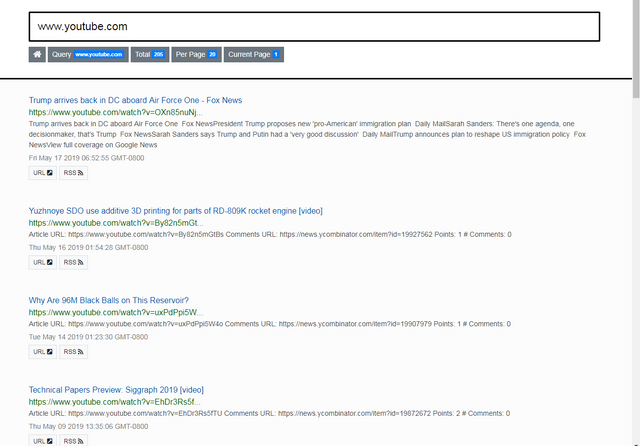The image size is (640, 446).
Task: Focus the www.youtube.com search input
Action: coord(314,27)
